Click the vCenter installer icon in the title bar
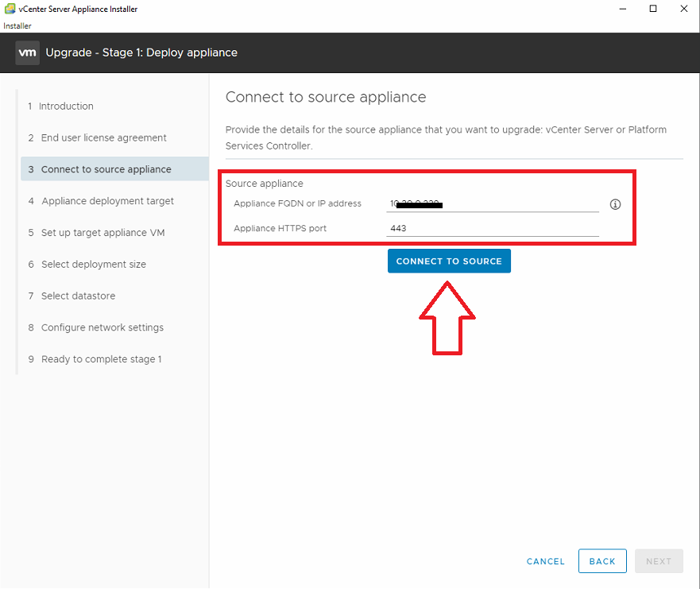Viewport: 700px width, 589px height. [10, 9]
